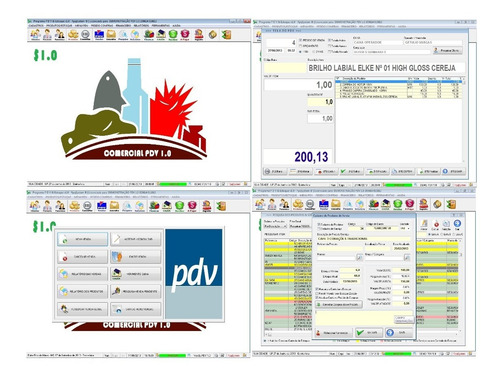Open the colorful books stock icon in top-left window toolbar
500x378 pixels.
(x=149, y=34)
